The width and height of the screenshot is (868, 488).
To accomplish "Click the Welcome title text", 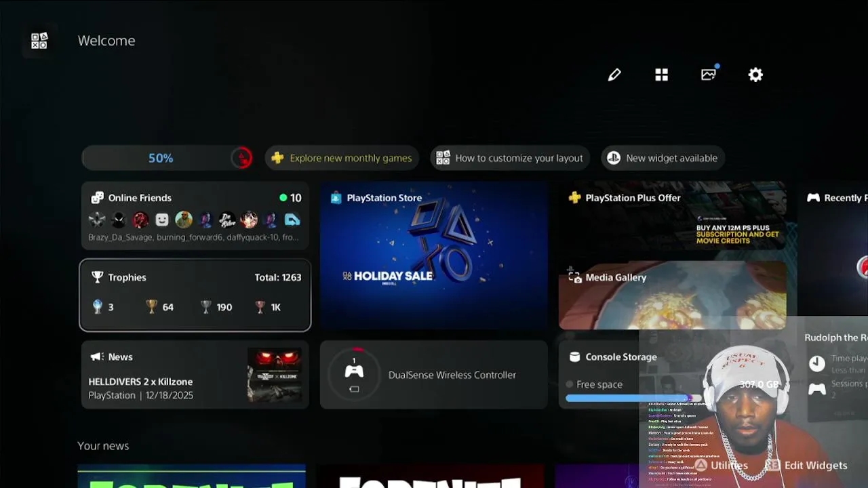I will pyautogui.click(x=106, y=41).
